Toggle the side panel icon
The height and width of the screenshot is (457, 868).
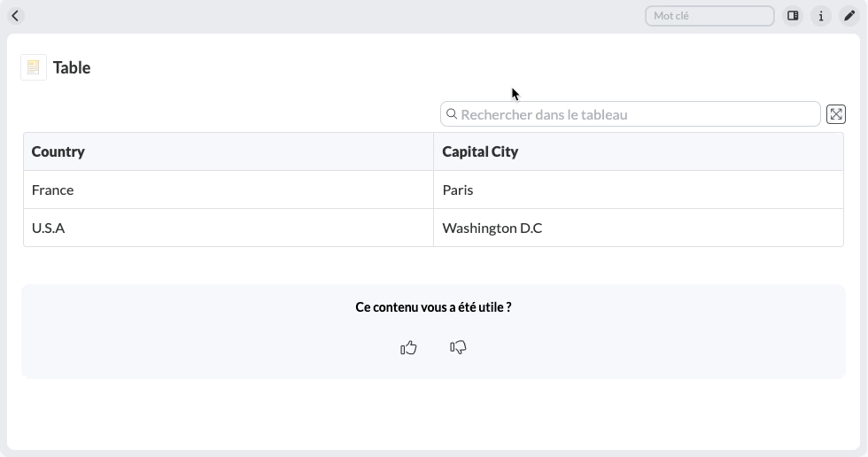(793, 16)
